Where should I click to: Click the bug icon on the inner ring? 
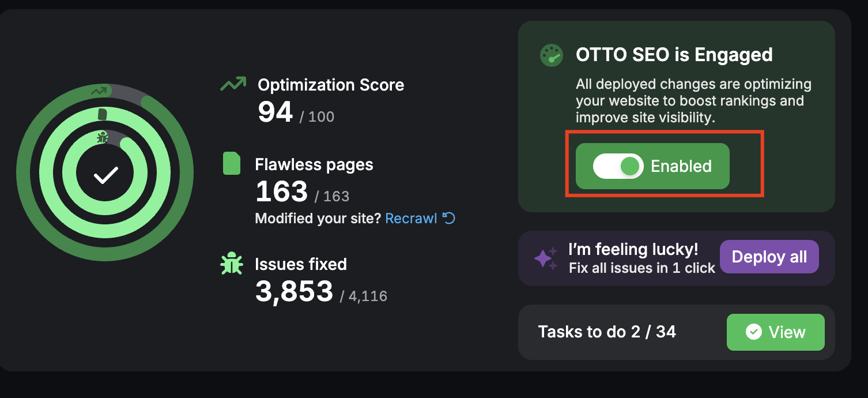(103, 137)
